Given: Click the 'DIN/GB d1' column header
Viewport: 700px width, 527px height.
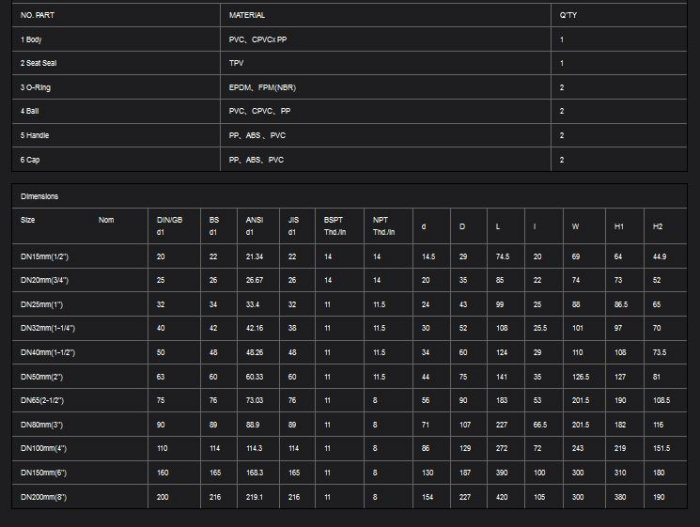Looking at the screenshot, I should (x=169, y=225).
